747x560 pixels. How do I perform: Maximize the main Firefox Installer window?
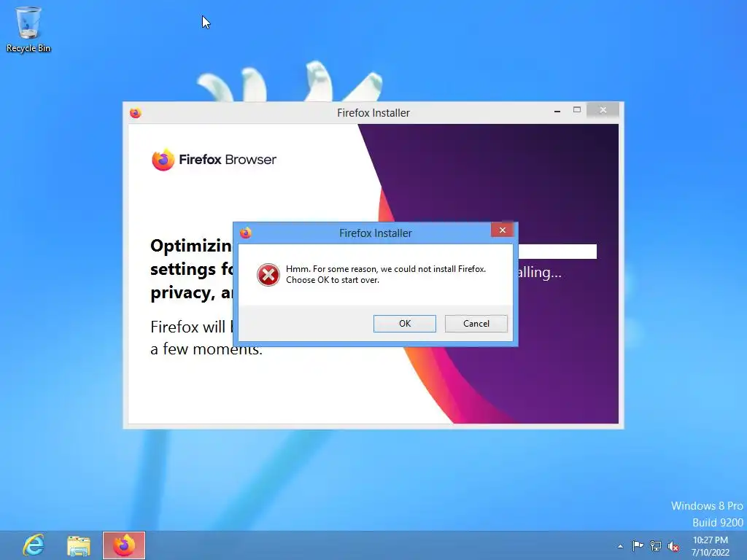tap(577, 110)
